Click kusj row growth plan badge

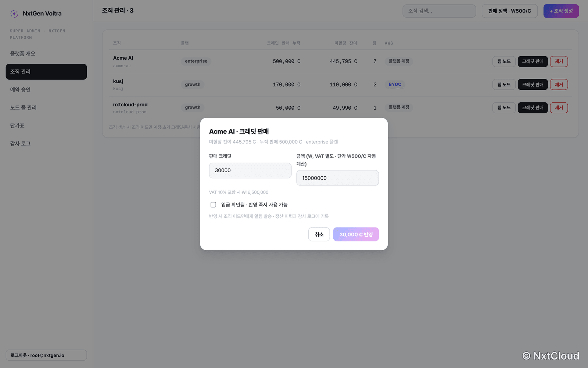193,84
